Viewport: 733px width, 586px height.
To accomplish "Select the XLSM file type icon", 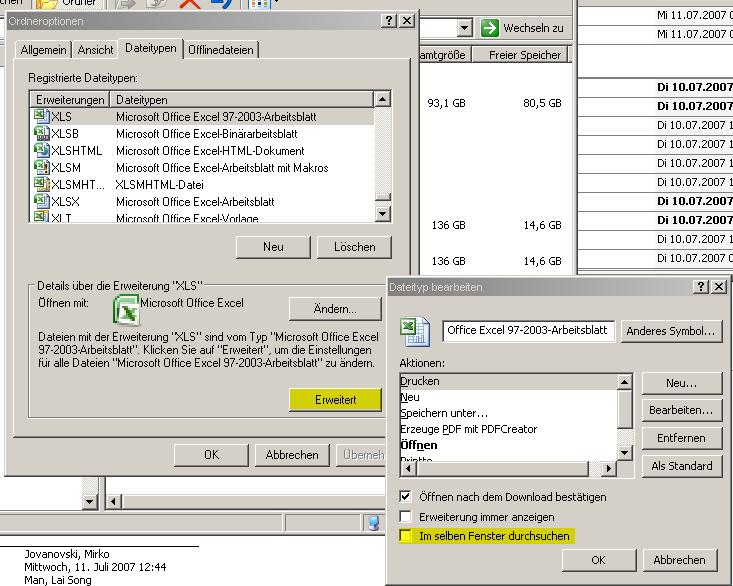I will [42, 167].
